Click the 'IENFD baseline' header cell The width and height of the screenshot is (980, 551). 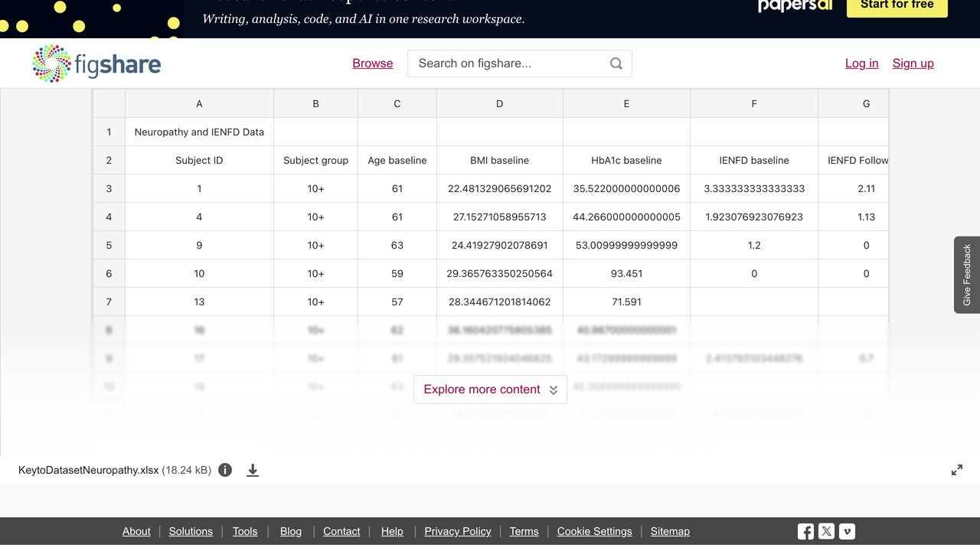tap(754, 160)
